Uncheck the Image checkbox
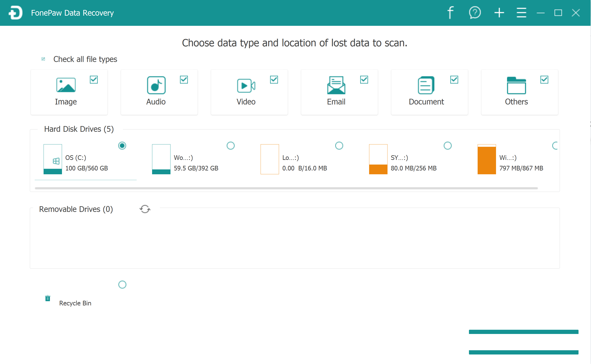 coord(94,80)
